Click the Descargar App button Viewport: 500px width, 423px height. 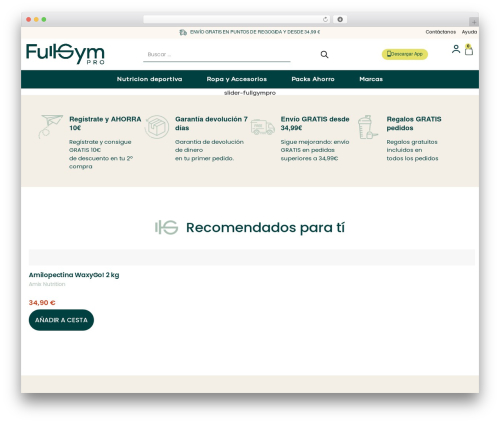(x=405, y=54)
